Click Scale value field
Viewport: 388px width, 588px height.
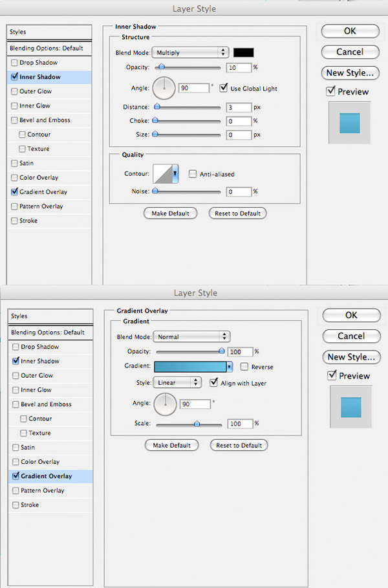pyautogui.click(x=241, y=424)
